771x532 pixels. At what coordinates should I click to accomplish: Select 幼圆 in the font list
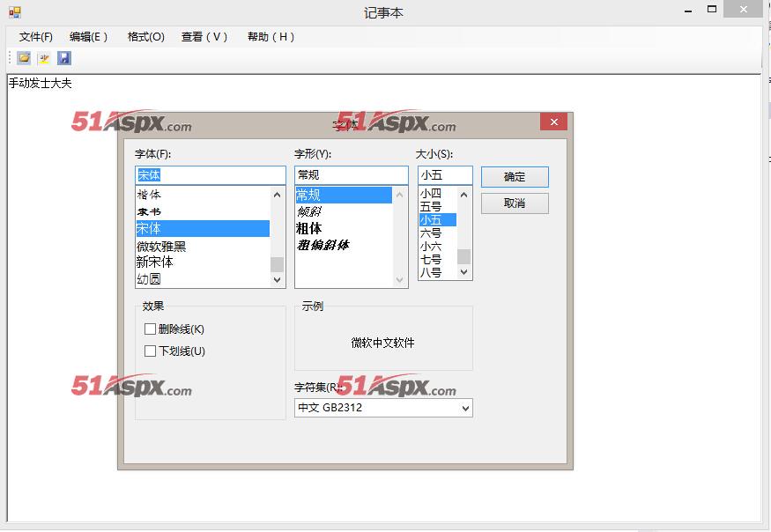(203, 279)
